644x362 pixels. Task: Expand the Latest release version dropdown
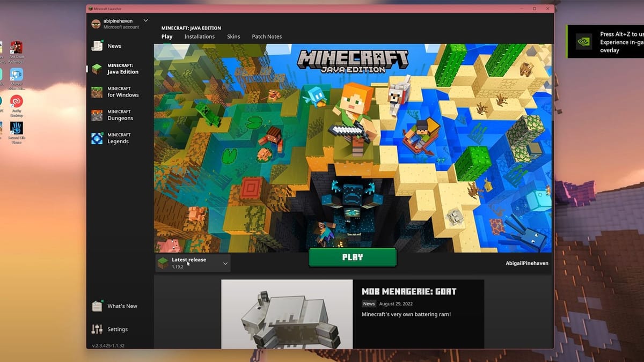tap(225, 263)
